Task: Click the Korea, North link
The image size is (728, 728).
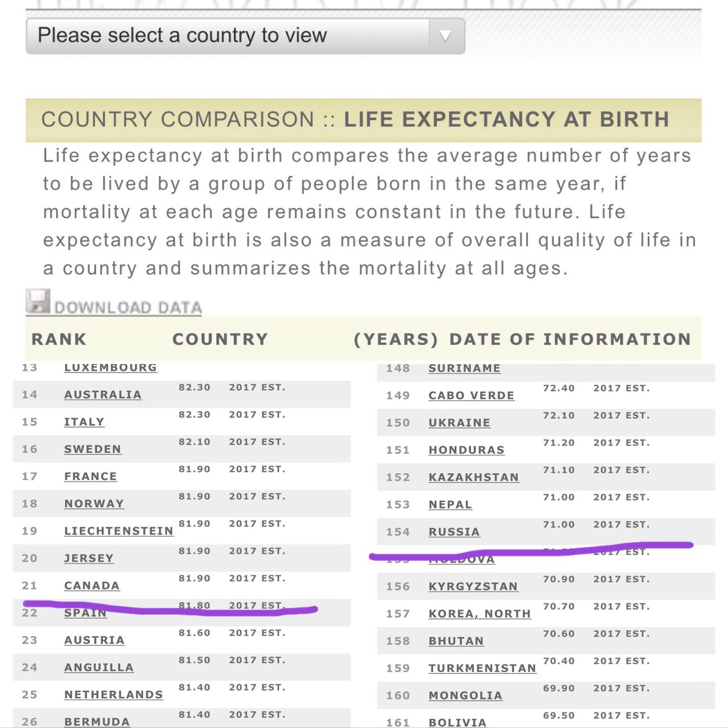Action: (x=479, y=614)
